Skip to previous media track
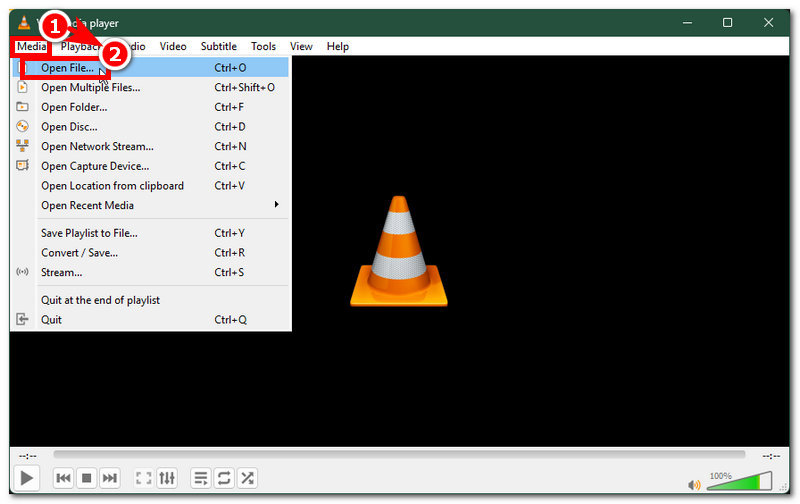 [63, 478]
